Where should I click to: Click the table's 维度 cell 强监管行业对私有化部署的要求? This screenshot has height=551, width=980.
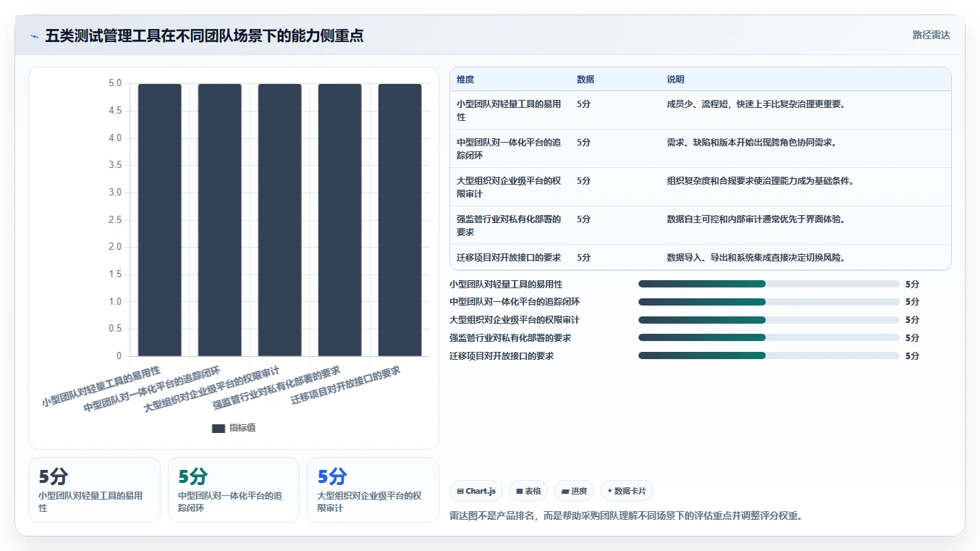pyautogui.click(x=509, y=225)
